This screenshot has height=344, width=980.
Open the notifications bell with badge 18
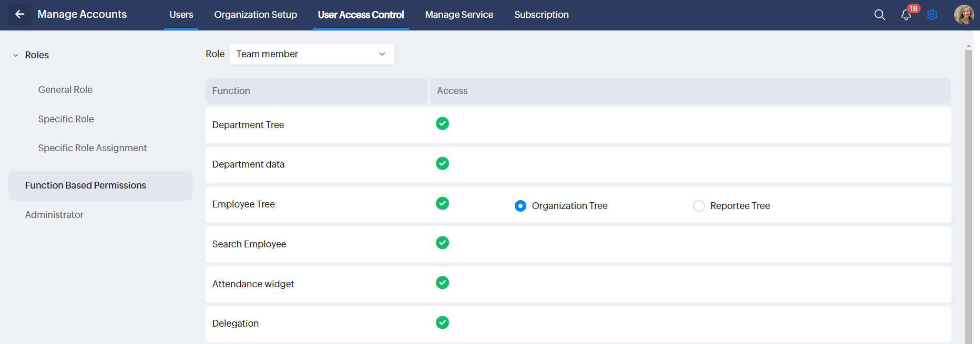click(906, 15)
